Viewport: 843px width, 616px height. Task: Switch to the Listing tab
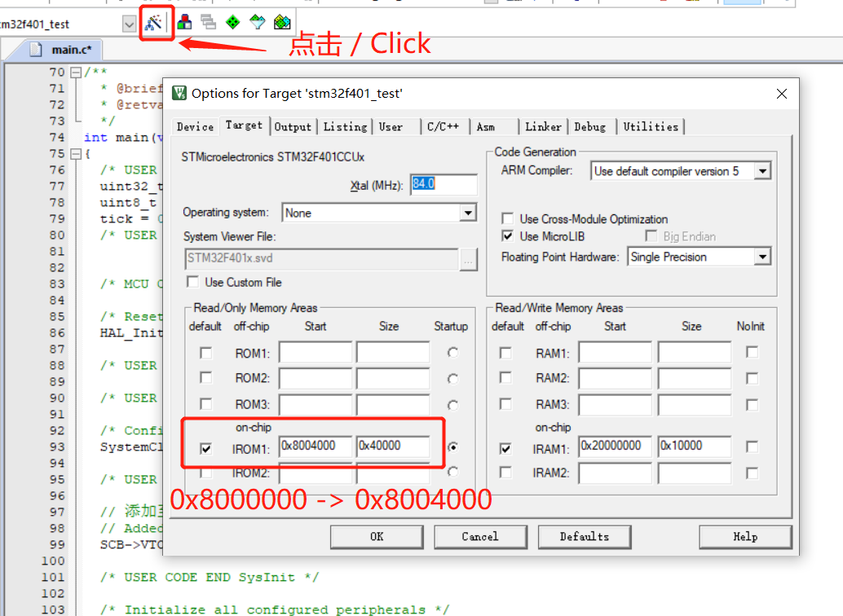(345, 127)
